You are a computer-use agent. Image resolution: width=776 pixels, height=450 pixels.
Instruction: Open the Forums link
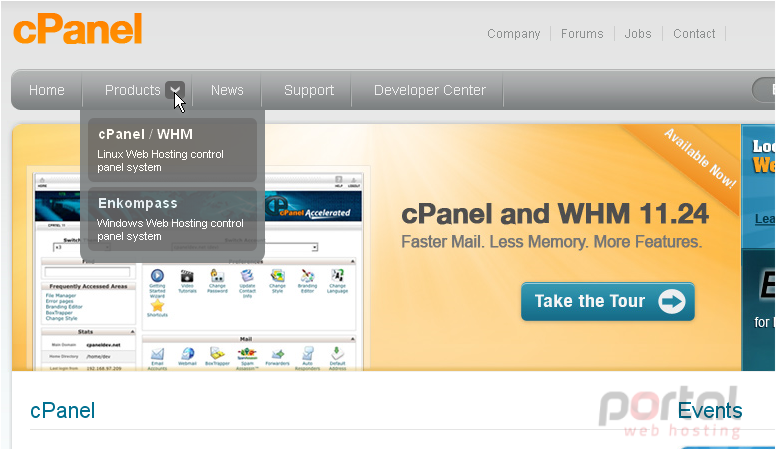click(582, 34)
